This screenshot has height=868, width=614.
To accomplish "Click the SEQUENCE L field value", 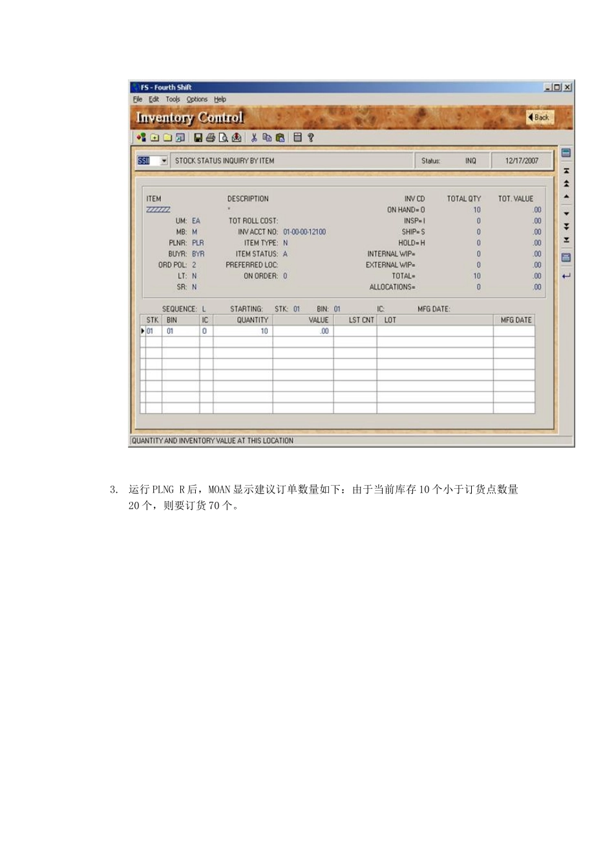I will point(204,309).
